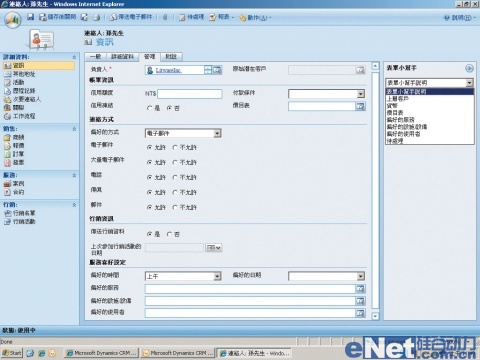Image resolution: width=480 pixels, height=360 pixels.
Task: Open Dynamics CRM logo orb menu
Action: pos(13,20)
